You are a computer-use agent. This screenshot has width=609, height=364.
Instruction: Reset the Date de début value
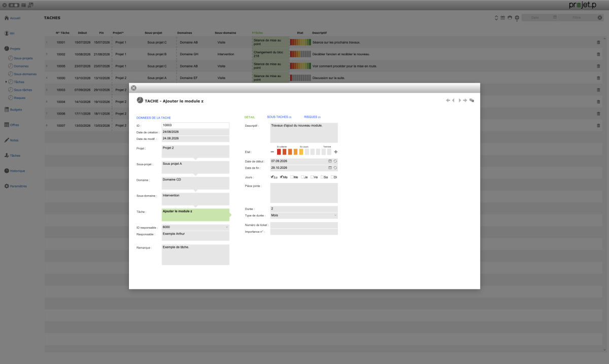click(335, 161)
